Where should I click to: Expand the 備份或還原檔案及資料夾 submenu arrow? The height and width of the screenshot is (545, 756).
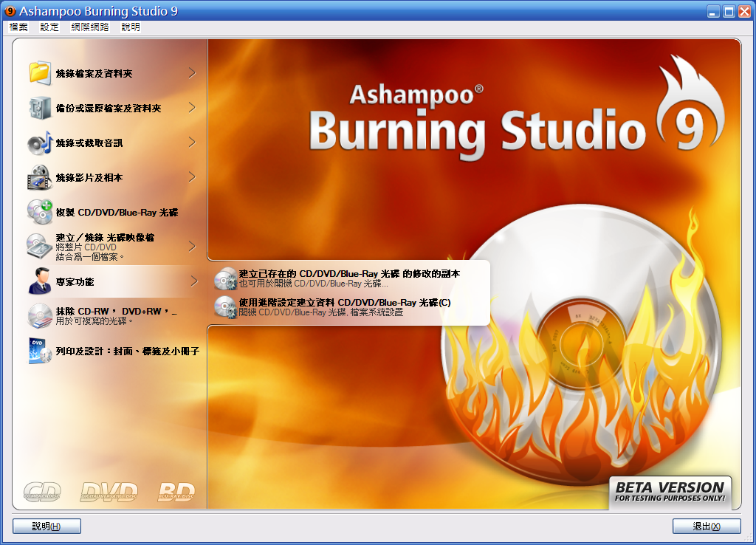pos(193,108)
